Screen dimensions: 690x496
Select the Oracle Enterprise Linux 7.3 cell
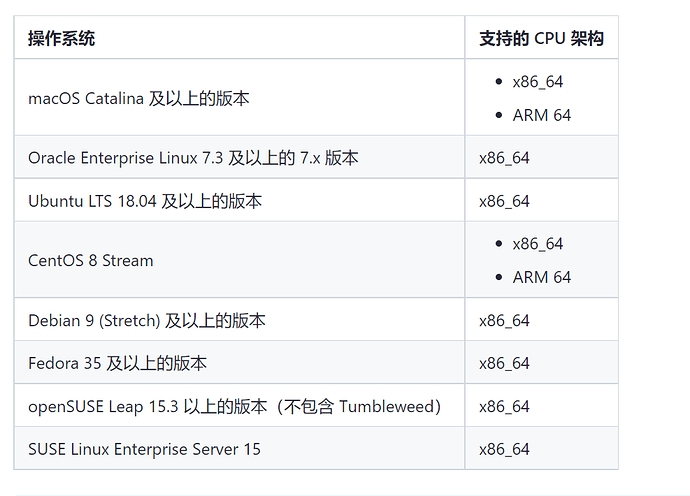(193, 157)
